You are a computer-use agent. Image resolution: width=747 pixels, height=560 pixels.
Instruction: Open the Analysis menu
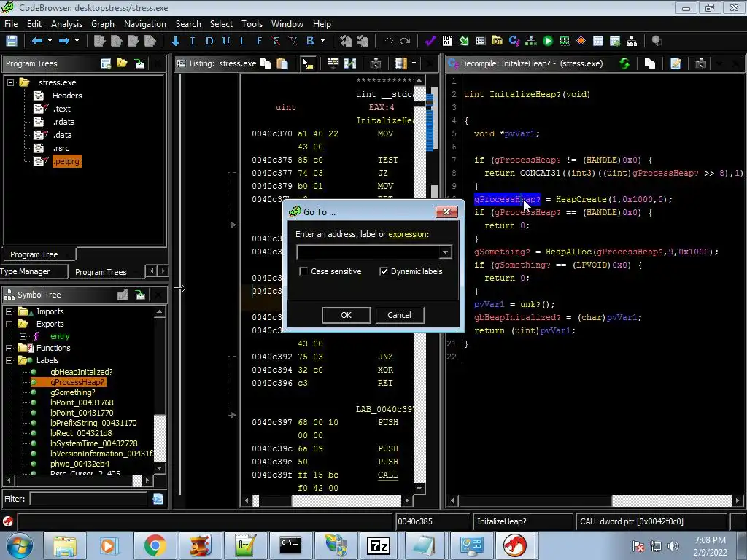click(x=66, y=24)
